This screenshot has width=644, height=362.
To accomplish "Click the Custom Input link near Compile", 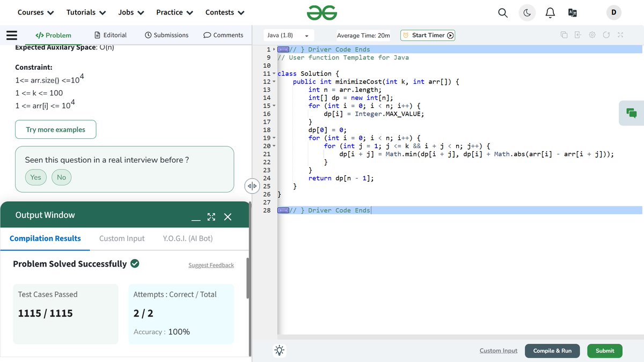I will pos(499,351).
